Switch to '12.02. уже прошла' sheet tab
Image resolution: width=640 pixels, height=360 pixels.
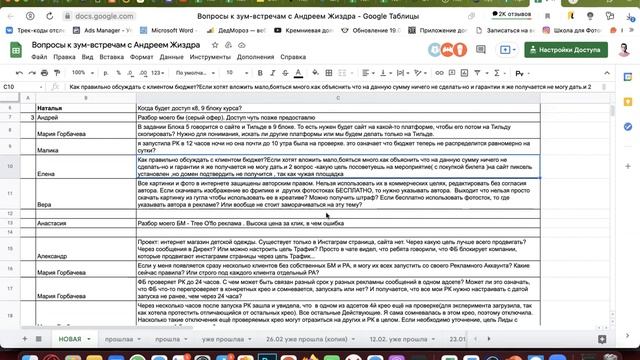(402, 339)
